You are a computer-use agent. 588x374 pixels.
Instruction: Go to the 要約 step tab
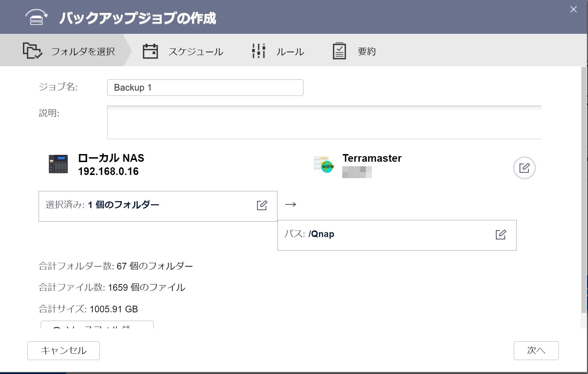click(x=366, y=52)
